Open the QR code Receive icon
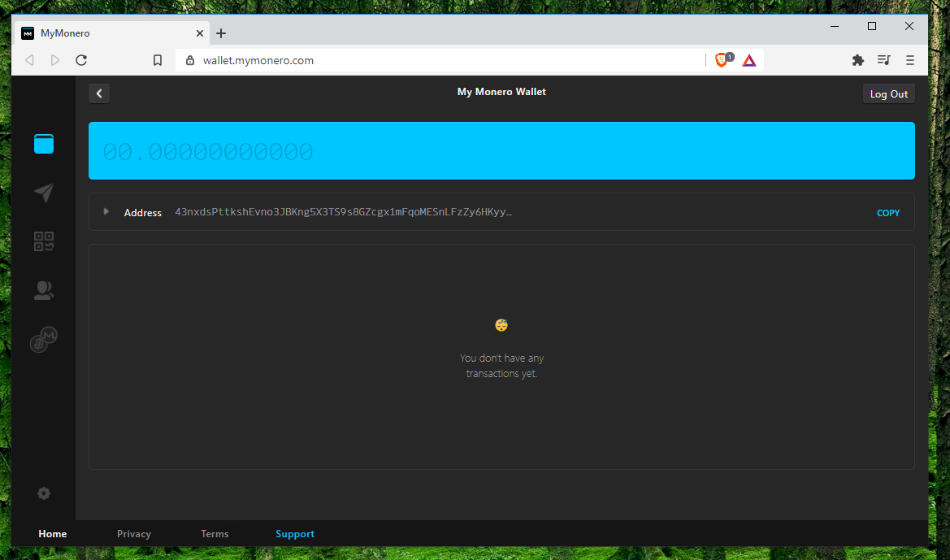 [x=44, y=241]
